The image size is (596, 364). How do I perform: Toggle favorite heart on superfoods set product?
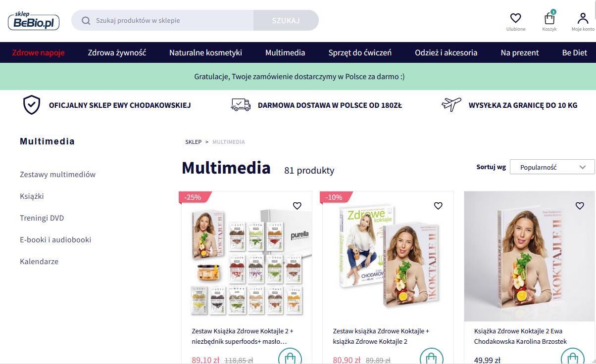tap(297, 206)
